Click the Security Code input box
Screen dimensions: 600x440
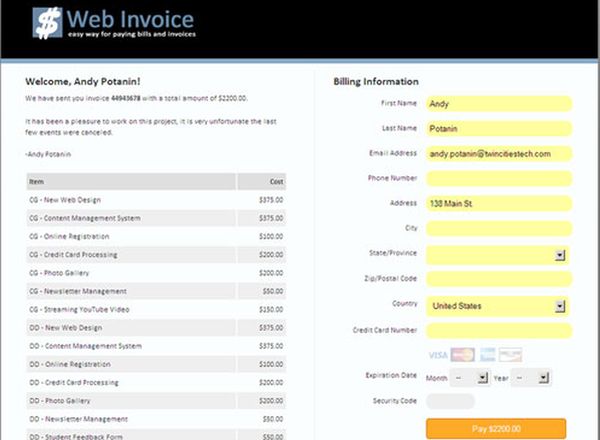click(450, 401)
